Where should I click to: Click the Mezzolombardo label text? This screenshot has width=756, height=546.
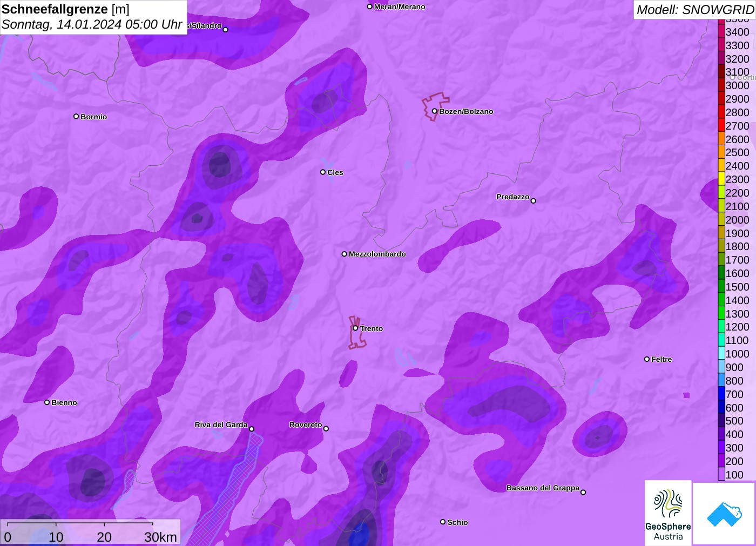click(x=377, y=254)
